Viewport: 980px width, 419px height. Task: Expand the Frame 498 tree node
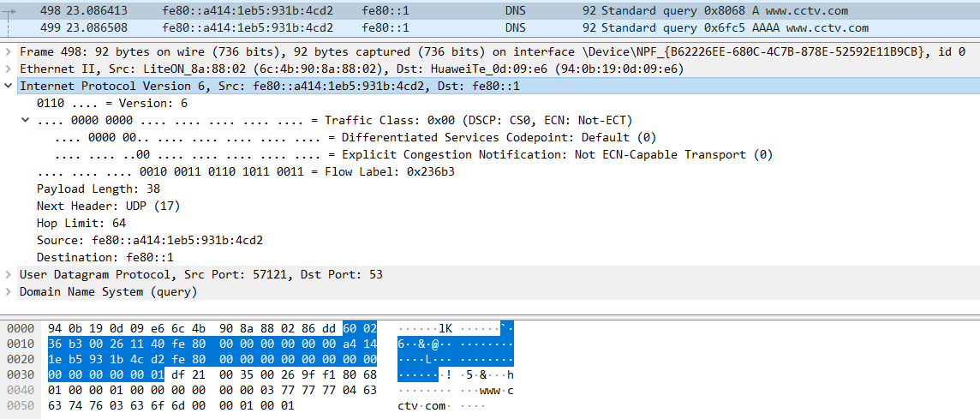click(x=9, y=52)
